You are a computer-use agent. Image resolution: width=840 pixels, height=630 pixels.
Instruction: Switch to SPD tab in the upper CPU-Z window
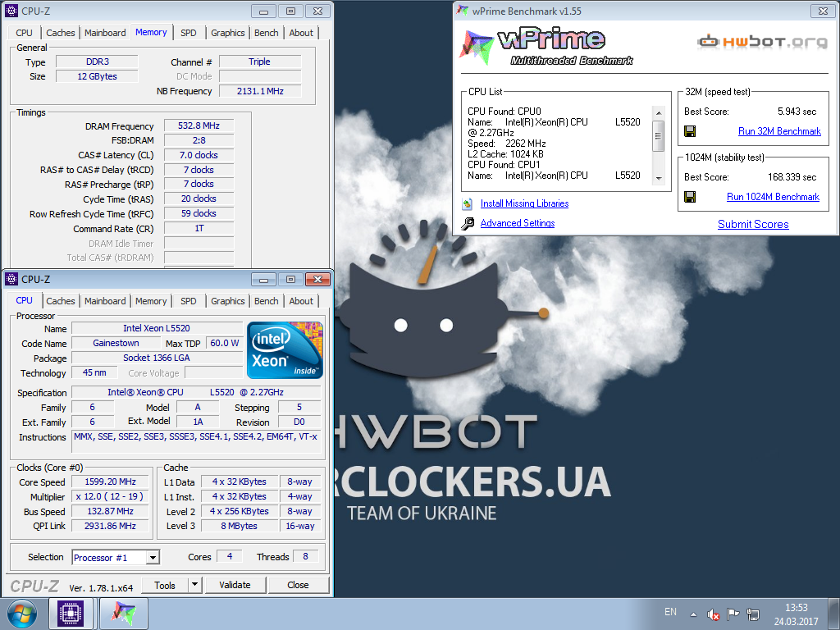tap(189, 33)
